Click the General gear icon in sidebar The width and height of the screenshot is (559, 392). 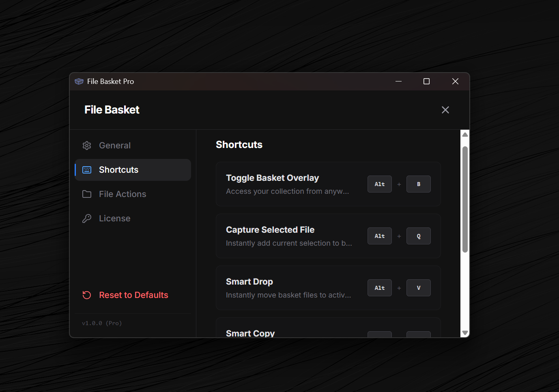87,146
